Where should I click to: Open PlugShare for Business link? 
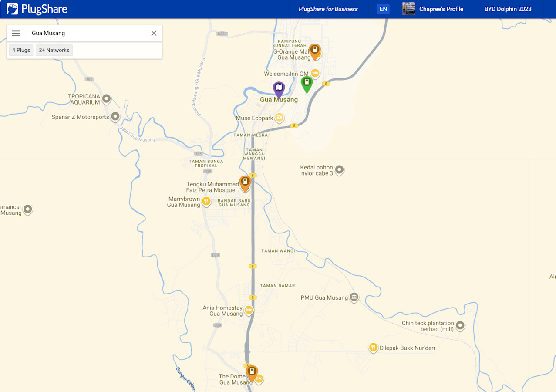(328, 9)
